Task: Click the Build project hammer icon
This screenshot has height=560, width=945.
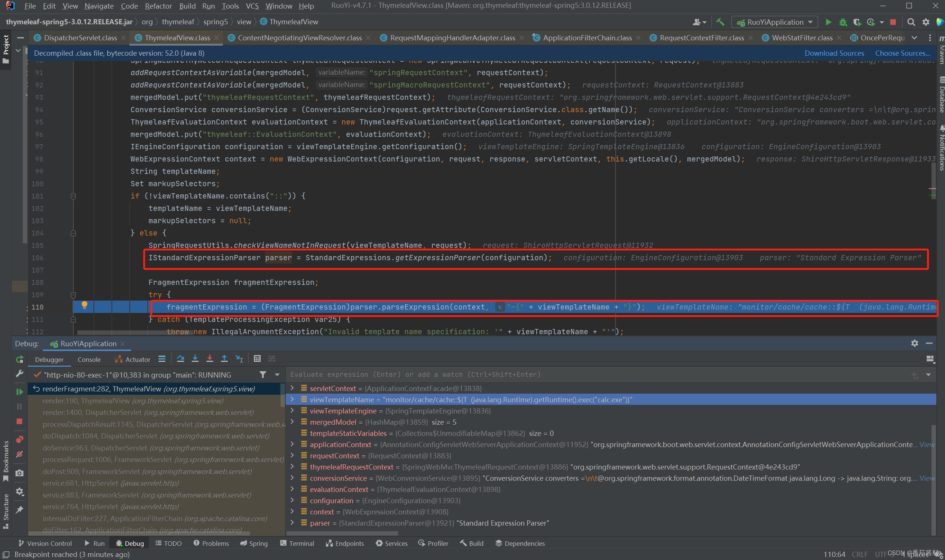Action: [720, 22]
